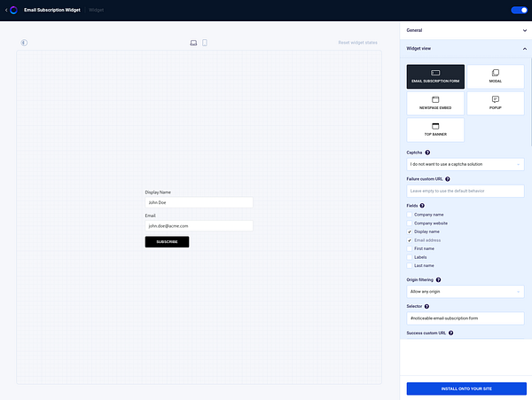
Task: Check the Company name checkbox
Action: (410, 215)
